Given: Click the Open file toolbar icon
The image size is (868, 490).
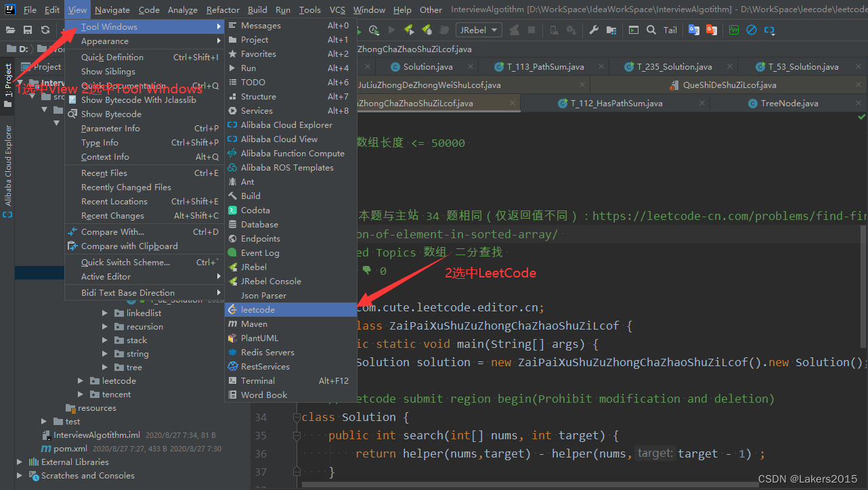Looking at the screenshot, I should tap(11, 30).
